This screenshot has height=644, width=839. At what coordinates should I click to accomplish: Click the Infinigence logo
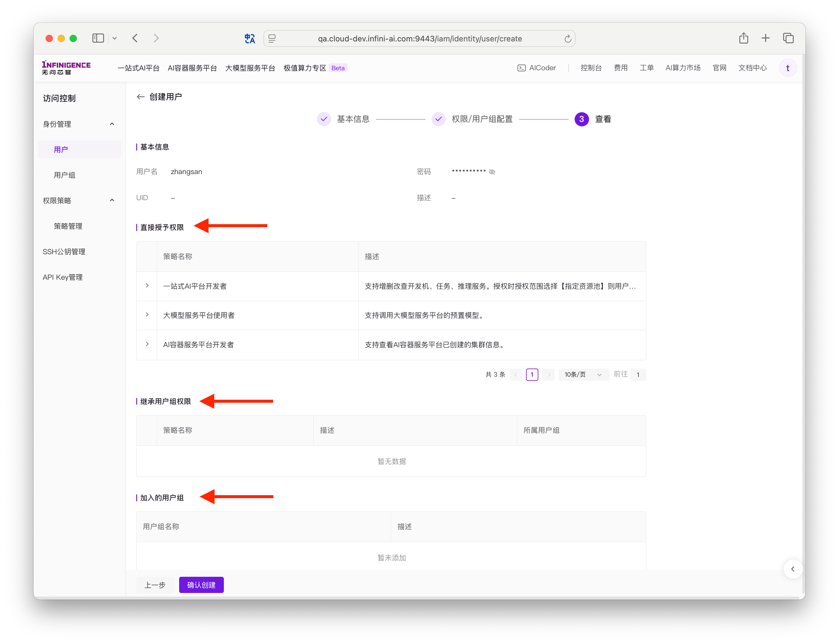click(66, 68)
